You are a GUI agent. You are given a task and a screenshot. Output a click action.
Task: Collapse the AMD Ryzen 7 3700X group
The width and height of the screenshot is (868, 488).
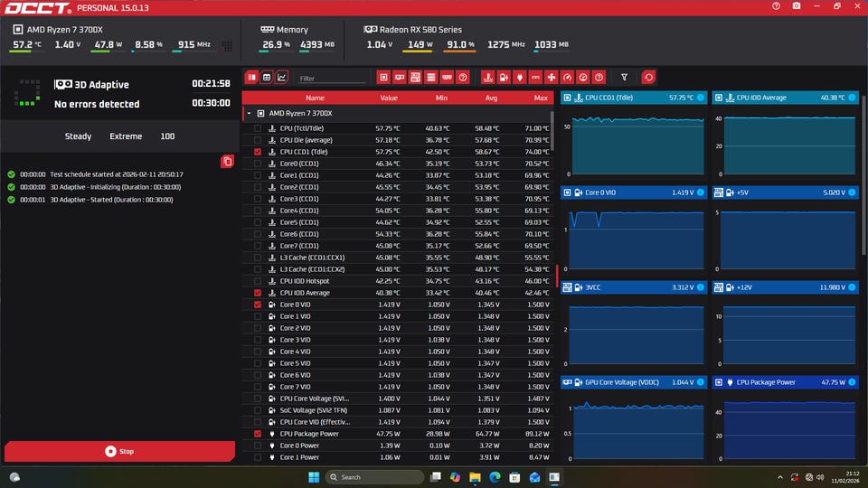point(250,114)
